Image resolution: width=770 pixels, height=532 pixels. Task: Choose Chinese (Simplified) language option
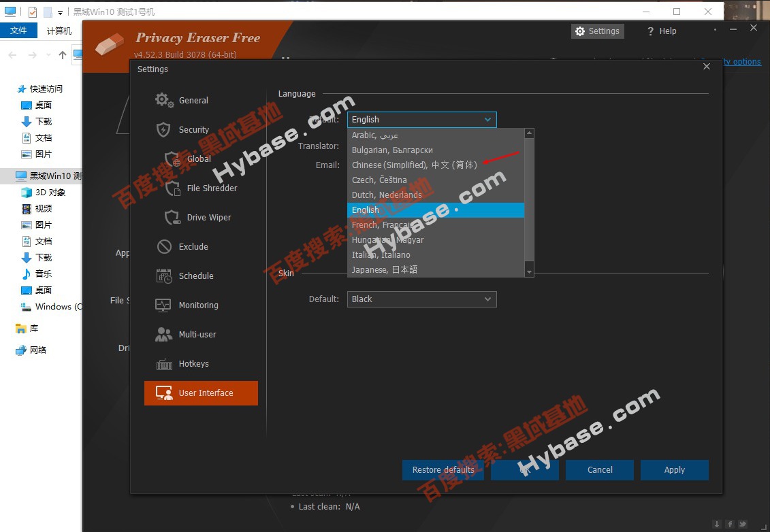click(436, 165)
